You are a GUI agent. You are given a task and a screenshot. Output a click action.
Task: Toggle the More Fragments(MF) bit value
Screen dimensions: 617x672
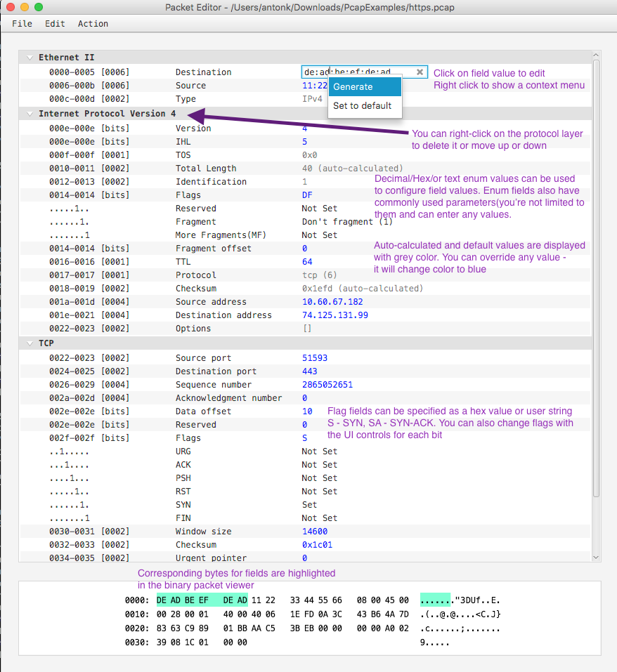point(320,235)
